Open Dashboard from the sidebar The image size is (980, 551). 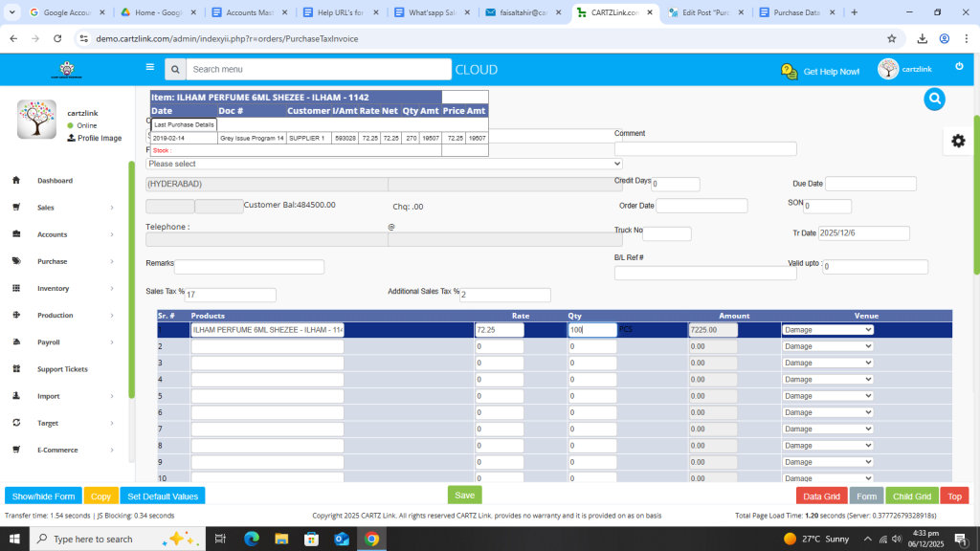(x=55, y=181)
